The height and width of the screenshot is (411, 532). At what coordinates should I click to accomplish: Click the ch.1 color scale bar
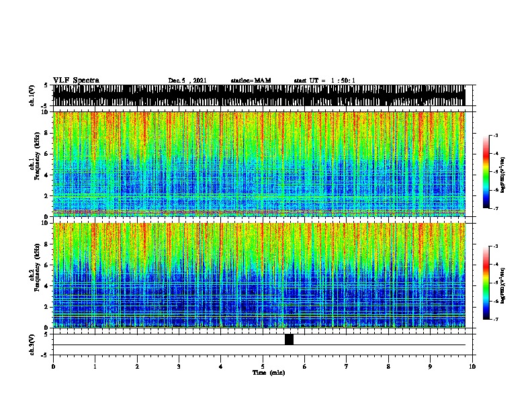pyautogui.click(x=486, y=172)
